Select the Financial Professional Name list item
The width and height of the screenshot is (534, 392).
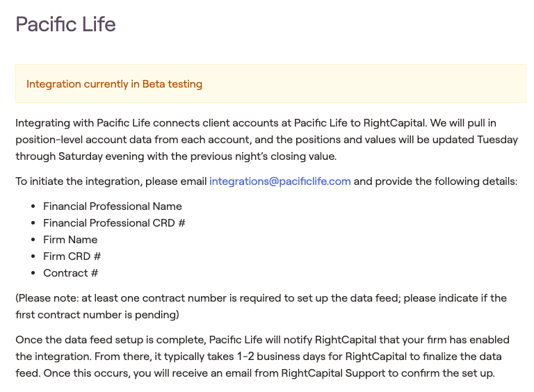[113, 206]
